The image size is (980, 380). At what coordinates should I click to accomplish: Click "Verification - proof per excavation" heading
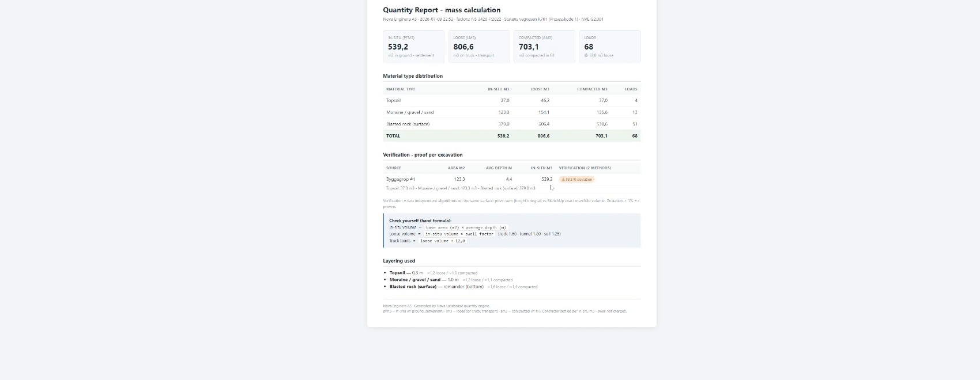point(423,155)
